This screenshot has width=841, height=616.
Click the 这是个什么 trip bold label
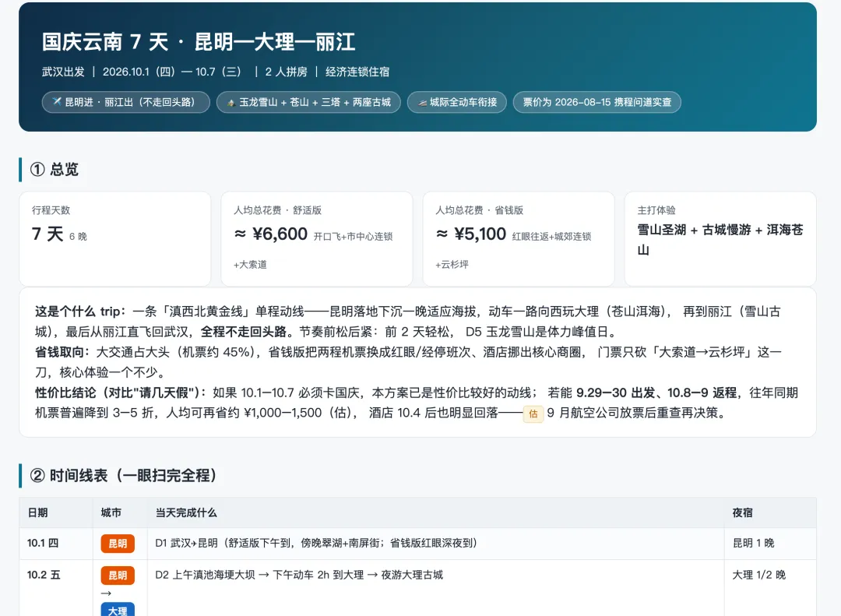[x=80, y=312]
